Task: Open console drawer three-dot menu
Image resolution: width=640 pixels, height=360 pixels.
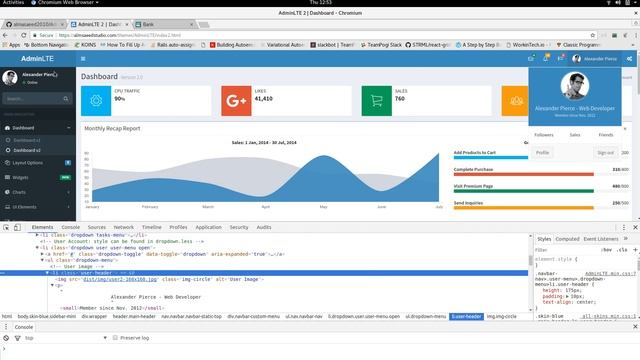Action: (6, 327)
